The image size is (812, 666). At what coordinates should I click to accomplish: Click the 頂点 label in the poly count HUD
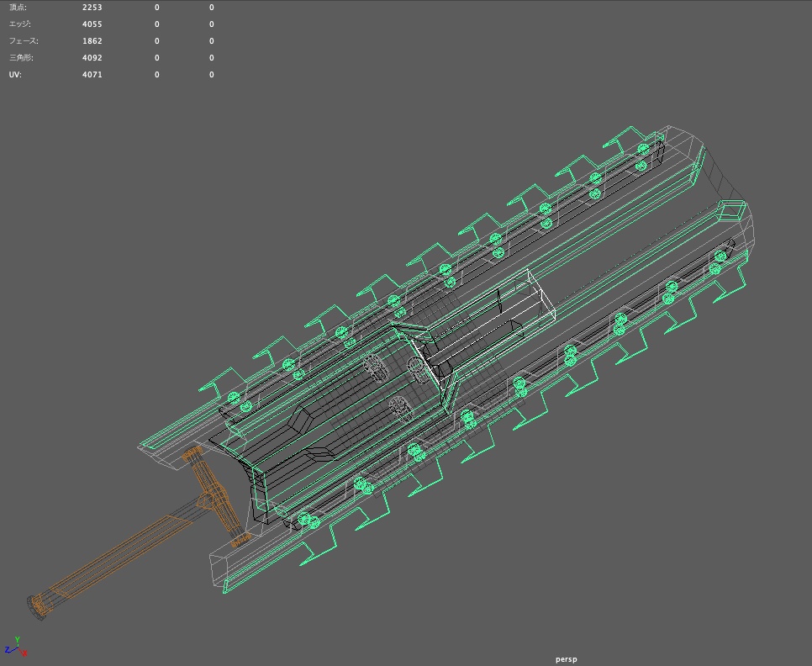point(18,8)
